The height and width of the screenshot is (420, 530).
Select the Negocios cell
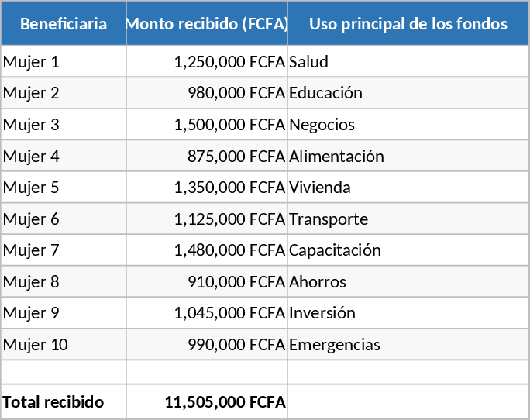pyautogui.click(x=408, y=125)
